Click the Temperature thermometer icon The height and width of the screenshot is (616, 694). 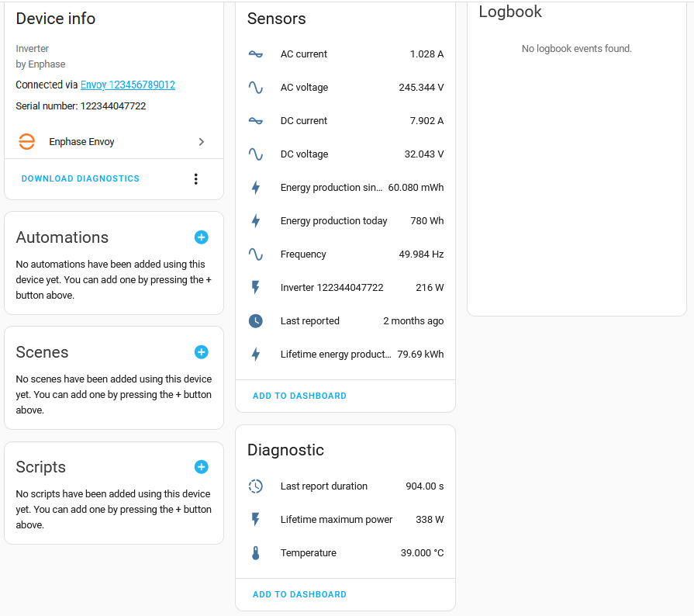[256, 553]
